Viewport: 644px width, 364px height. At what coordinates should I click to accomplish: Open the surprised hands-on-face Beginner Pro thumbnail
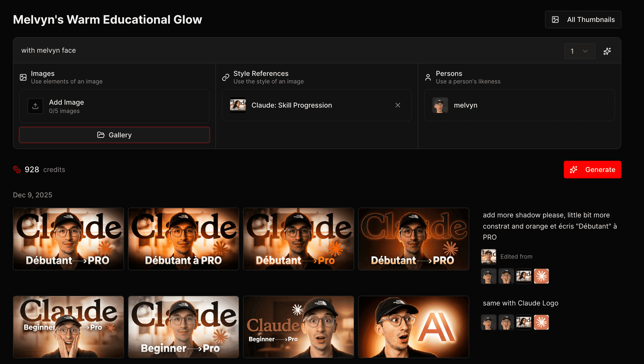coord(68,327)
